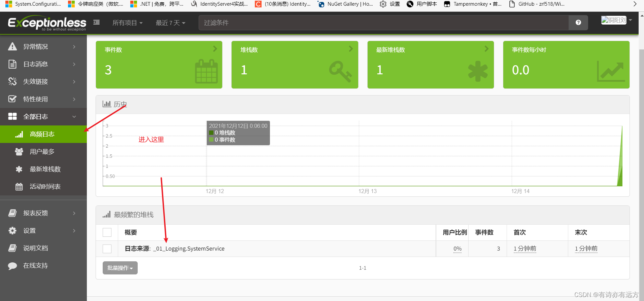Open the filter help question icon
Image resolution: width=644 pixels, height=301 pixels.
coord(578,23)
